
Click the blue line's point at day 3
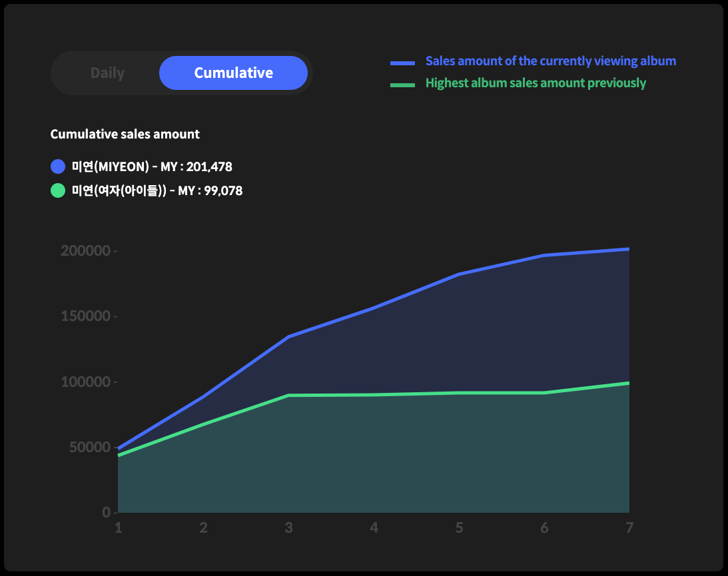(x=288, y=337)
